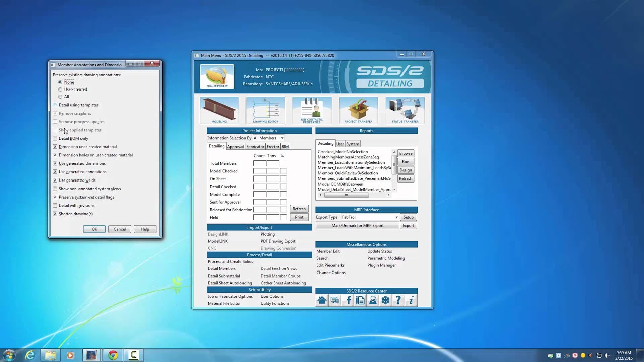Open the Change Project icon
Image resolution: width=644 pixels, height=362 pixels.
tap(217, 76)
